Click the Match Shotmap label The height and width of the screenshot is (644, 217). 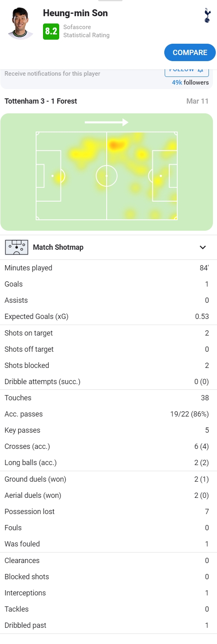[58, 247]
